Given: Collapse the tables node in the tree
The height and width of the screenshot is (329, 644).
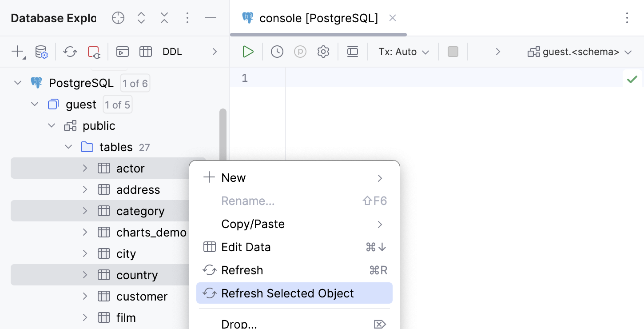Looking at the screenshot, I should tap(68, 147).
